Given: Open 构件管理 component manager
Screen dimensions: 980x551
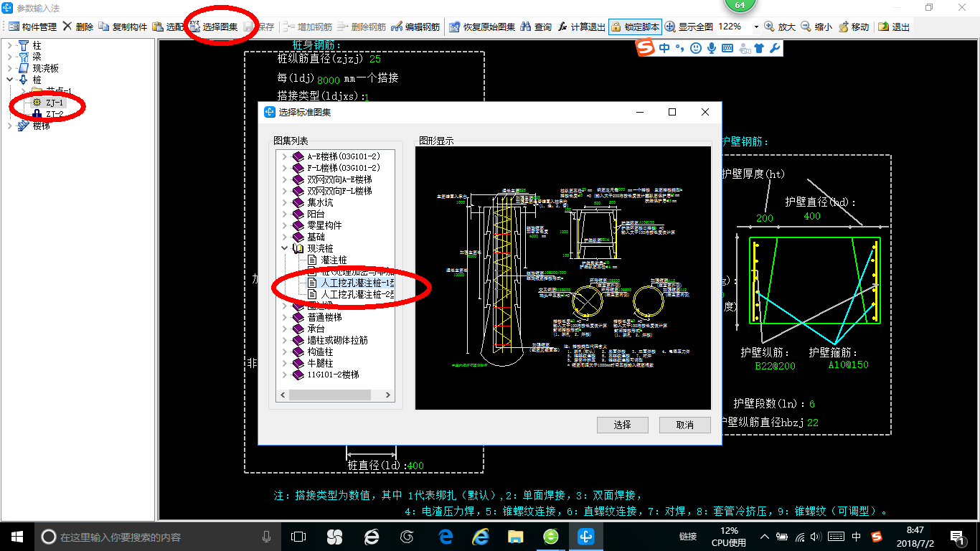Looking at the screenshot, I should (x=32, y=27).
